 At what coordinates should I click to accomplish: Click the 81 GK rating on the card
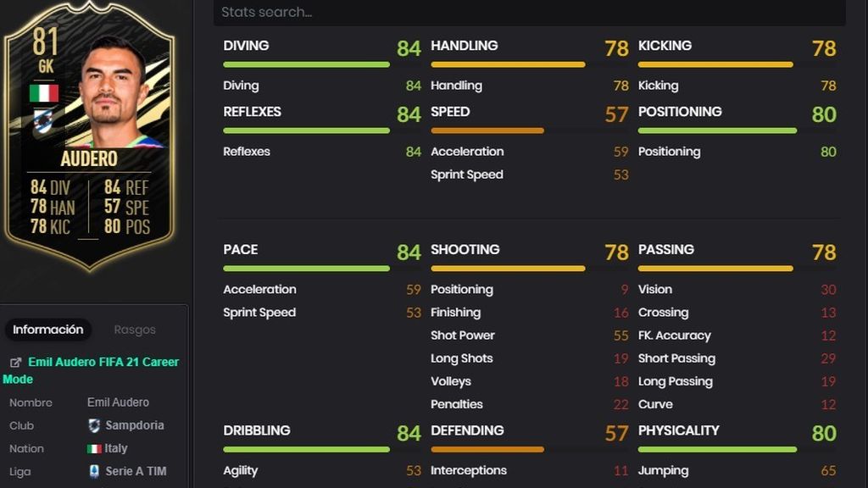[x=46, y=50]
